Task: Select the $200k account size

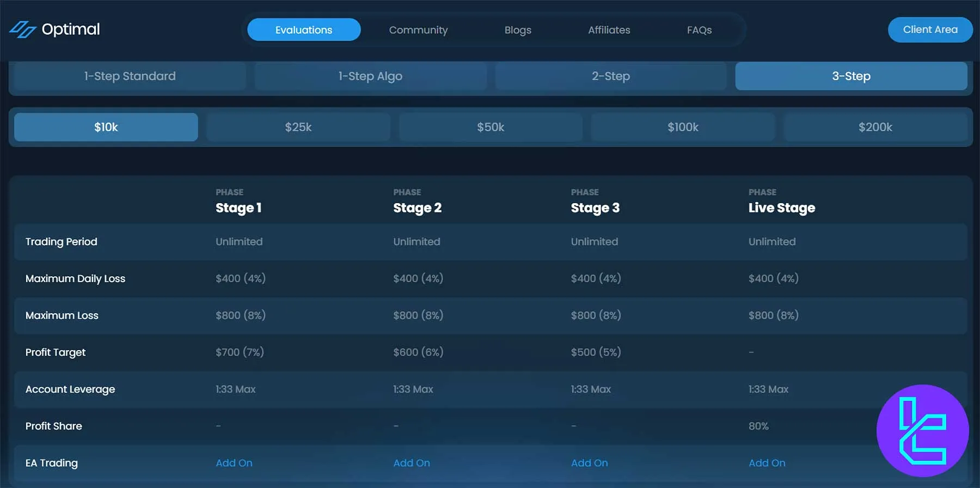Action: point(875,127)
